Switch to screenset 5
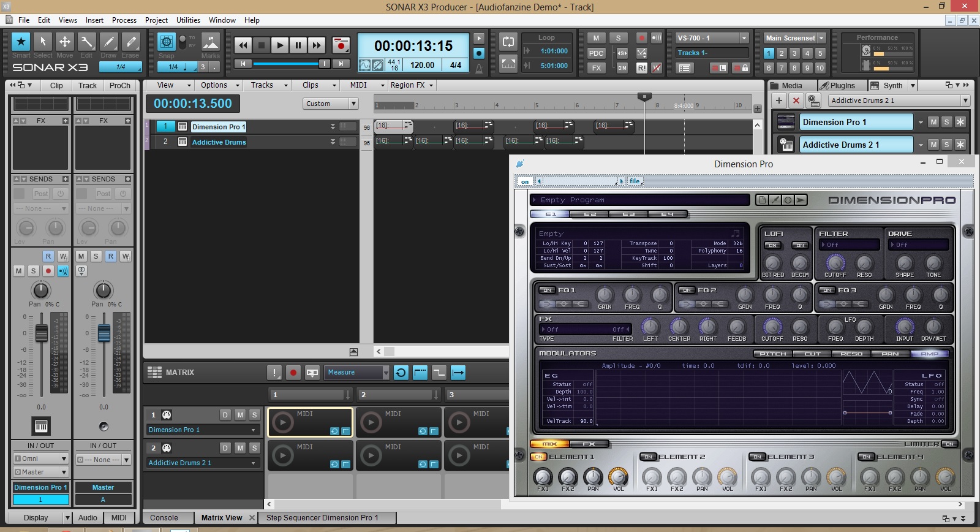The width and height of the screenshot is (980, 532). pyautogui.click(x=820, y=53)
